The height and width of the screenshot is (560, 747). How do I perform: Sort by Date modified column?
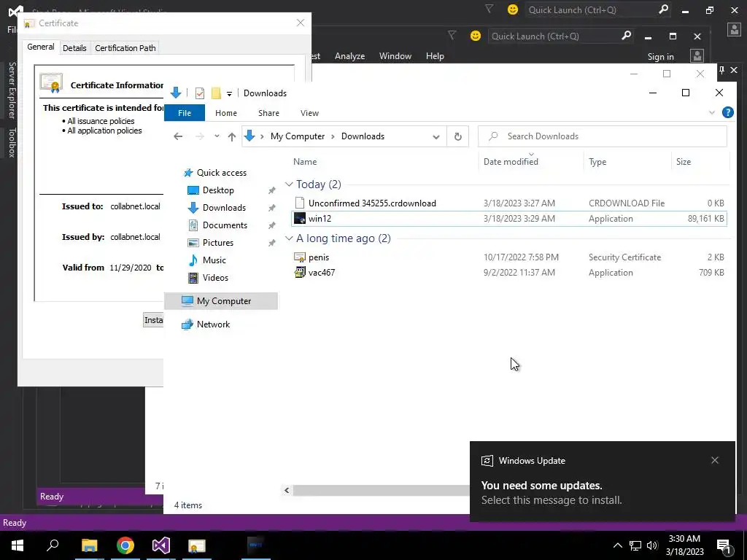coord(531,162)
